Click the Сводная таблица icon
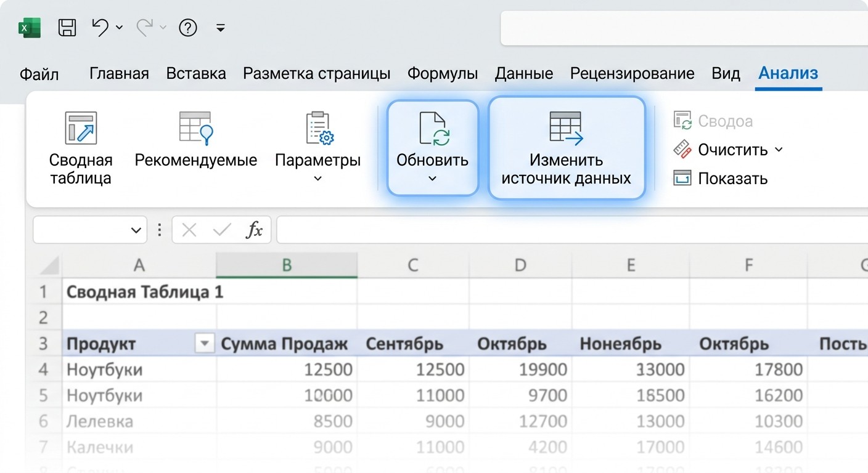This screenshot has height=473, width=868. pos(81,128)
